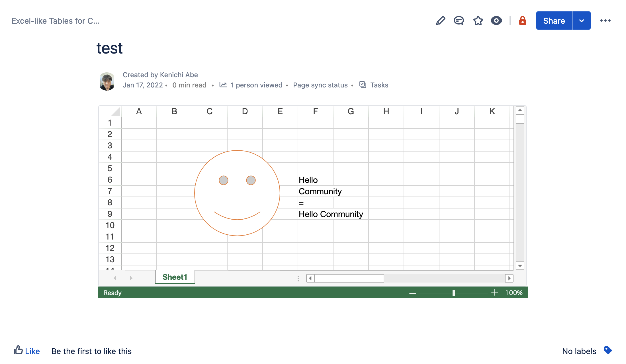This screenshot has width=626, height=364.
Task: Open the page comments icon
Action: tap(459, 21)
